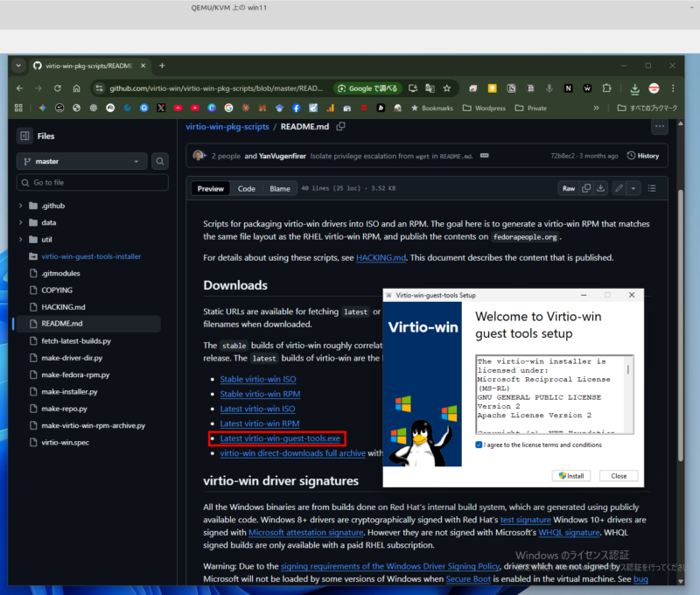Click the pencil edit file icon
This screenshot has height=595, width=700.
coord(619,188)
